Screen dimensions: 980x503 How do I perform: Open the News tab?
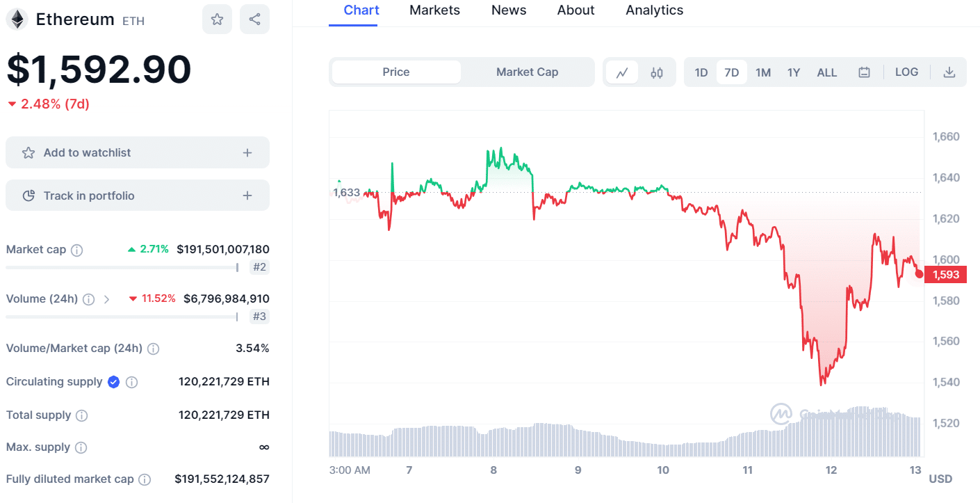(509, 10)
